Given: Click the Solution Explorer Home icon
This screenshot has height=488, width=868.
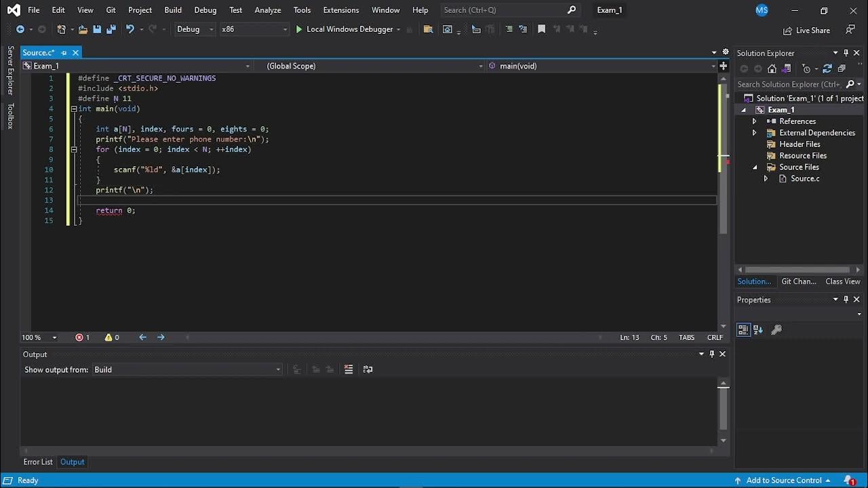Looking at the screenshot, I should click(772, 68).
